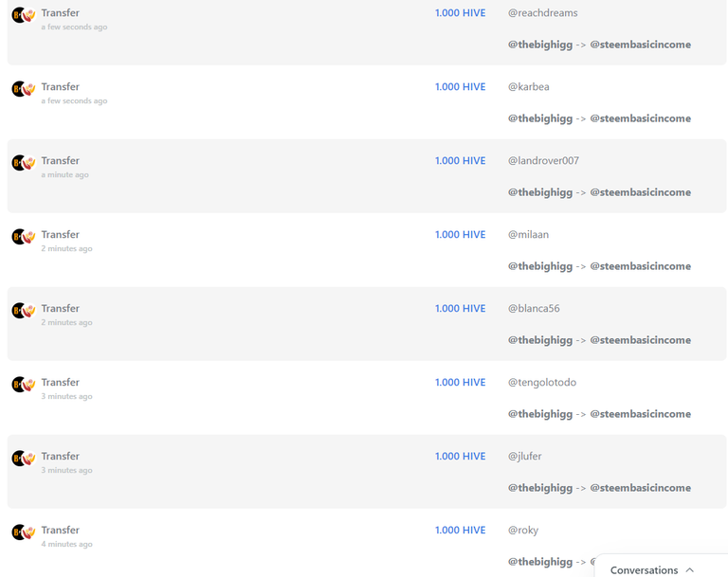Open the Conversations panel label

(644, 570)
